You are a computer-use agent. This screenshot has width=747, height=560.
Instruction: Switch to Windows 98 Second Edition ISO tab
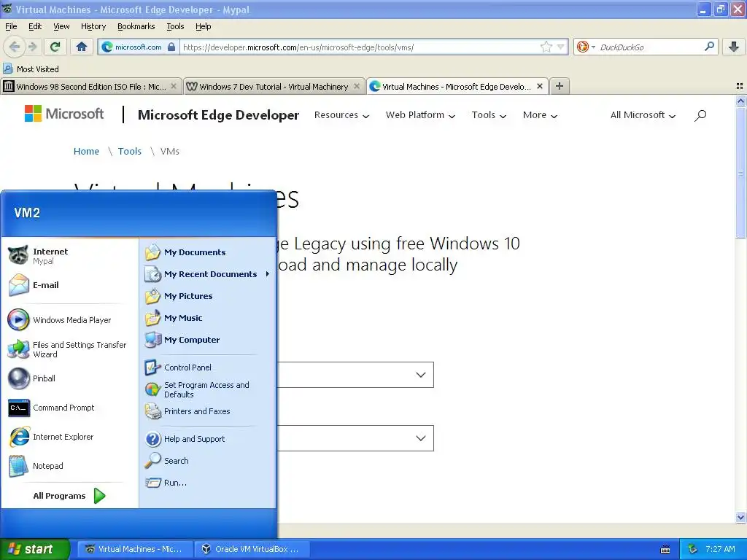[90, 87]
